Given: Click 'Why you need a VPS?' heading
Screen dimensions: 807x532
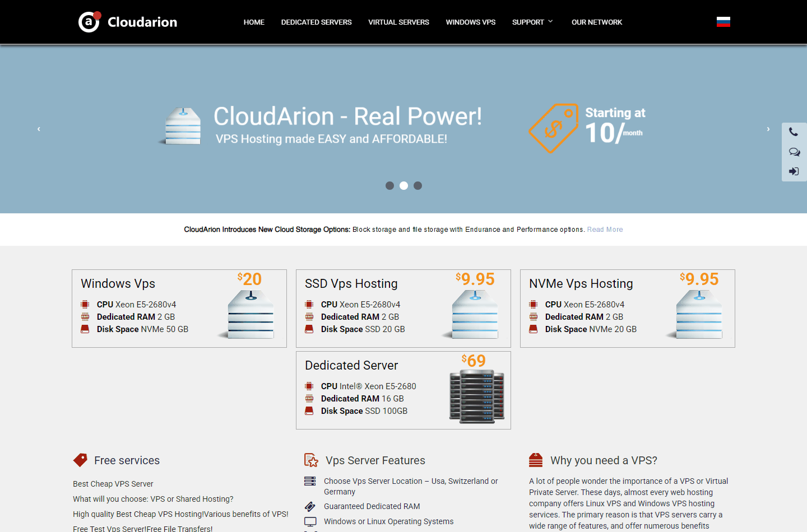Looking at the screenshot, I should (x=604, y=460).
